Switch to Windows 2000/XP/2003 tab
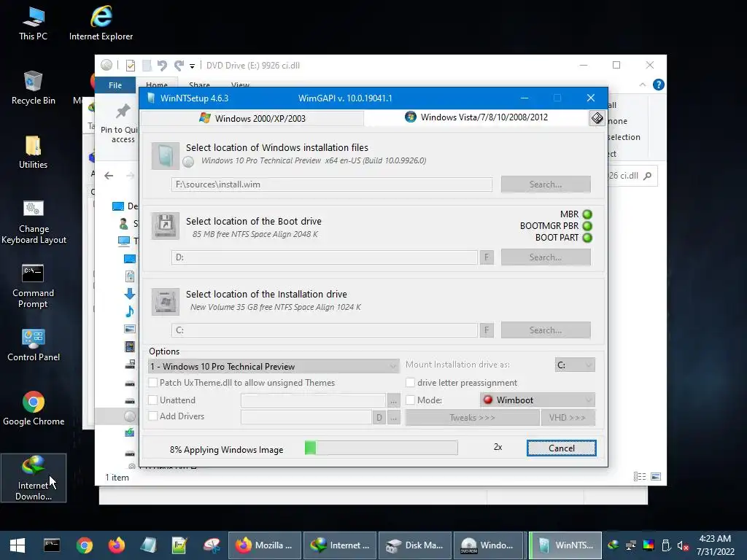The height and width of the screenshot is (560, 747). click(x=252, y=118)
